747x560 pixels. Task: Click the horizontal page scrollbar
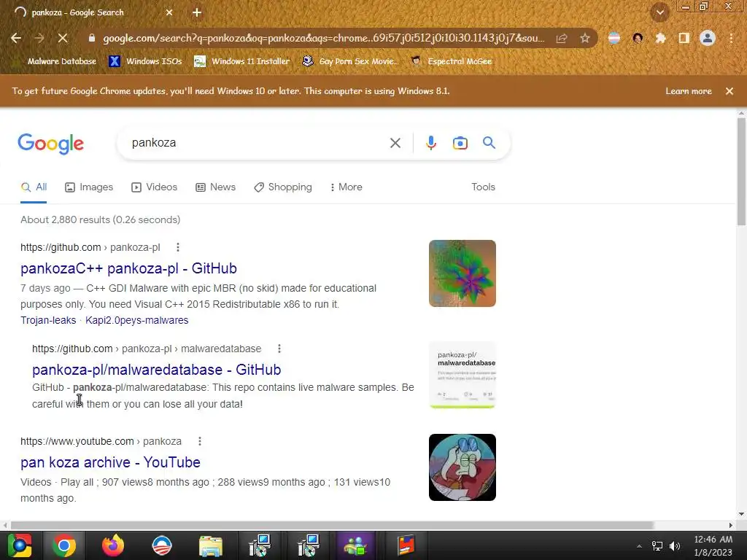332,525
